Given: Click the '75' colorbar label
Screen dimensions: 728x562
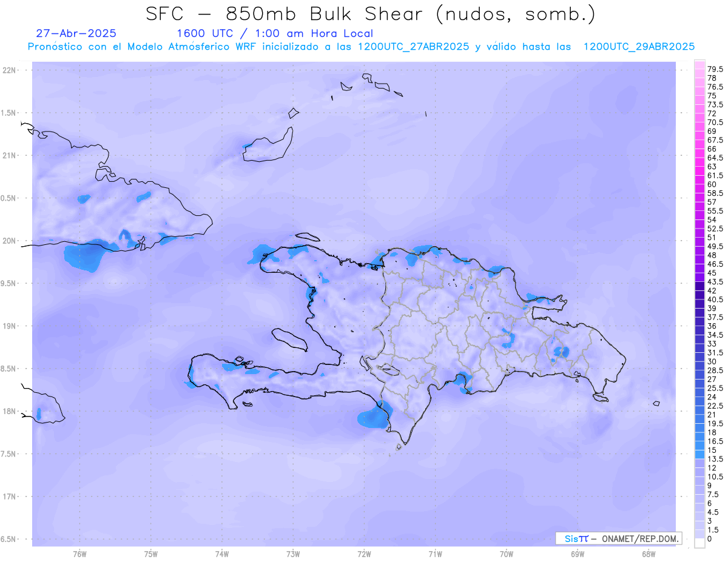Looking at the screenshot, I should (x=712, y=96).
